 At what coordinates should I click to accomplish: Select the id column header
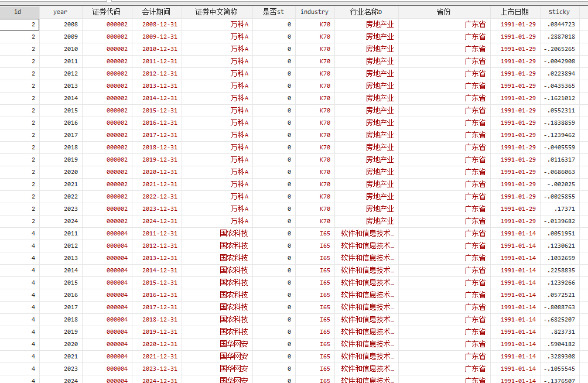[18, 12]
